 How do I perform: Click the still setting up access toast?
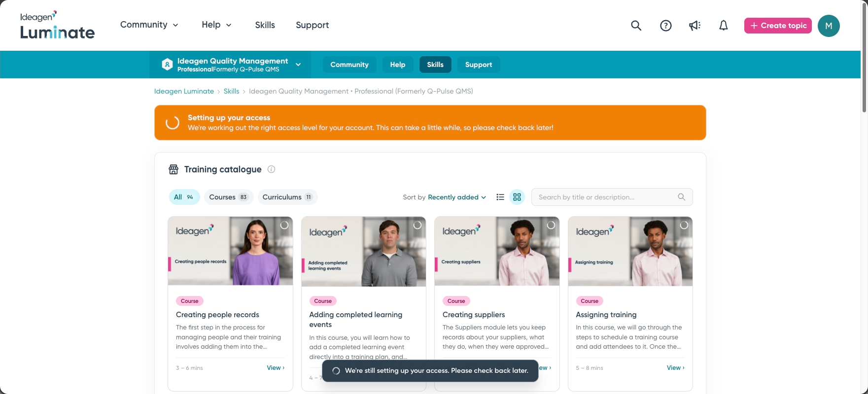click(430, 371)
